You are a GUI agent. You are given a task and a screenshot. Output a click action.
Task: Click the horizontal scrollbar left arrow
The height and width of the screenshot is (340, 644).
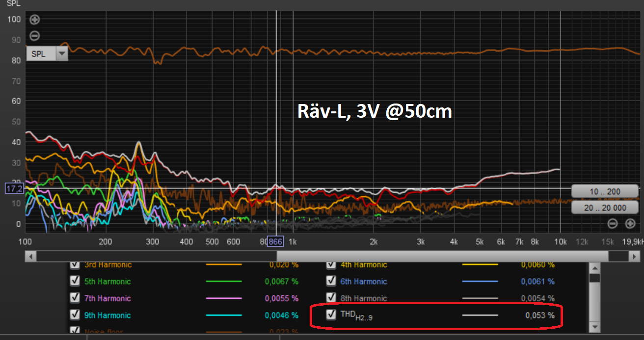point(30,257)
